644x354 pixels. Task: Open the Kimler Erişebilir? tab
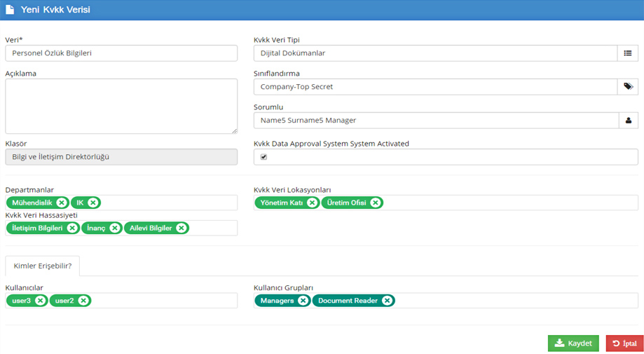(42, 266)
